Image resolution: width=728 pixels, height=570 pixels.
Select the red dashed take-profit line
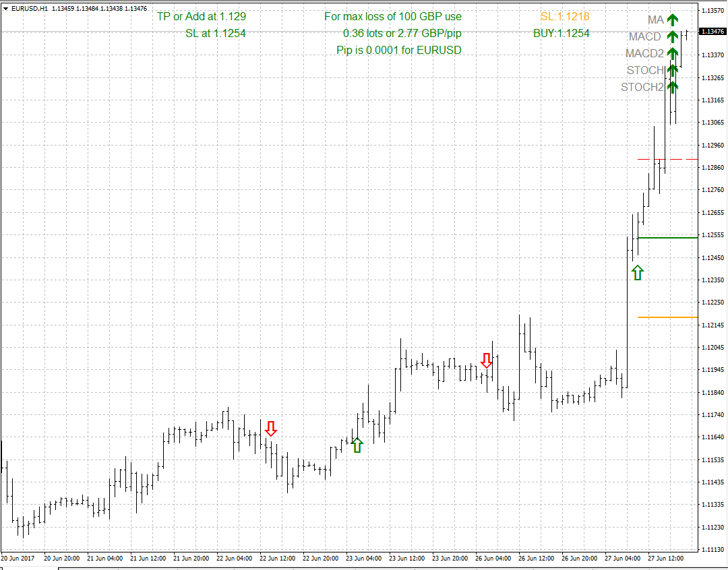point(667,160)
